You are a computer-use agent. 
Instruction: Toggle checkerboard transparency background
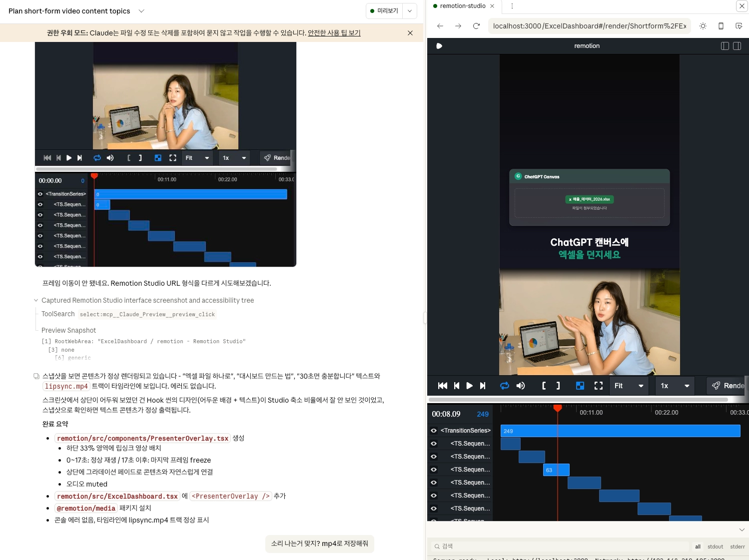point(580,386)
